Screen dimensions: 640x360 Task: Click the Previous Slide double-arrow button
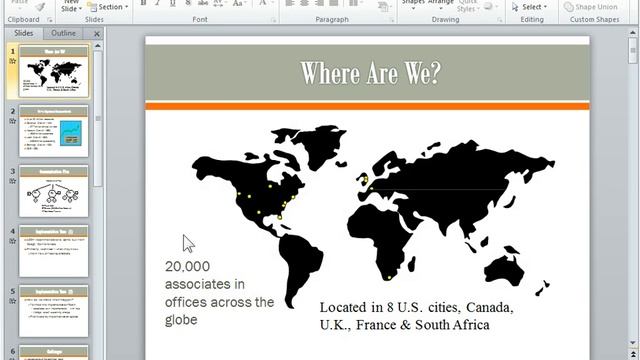pos(633,355)
